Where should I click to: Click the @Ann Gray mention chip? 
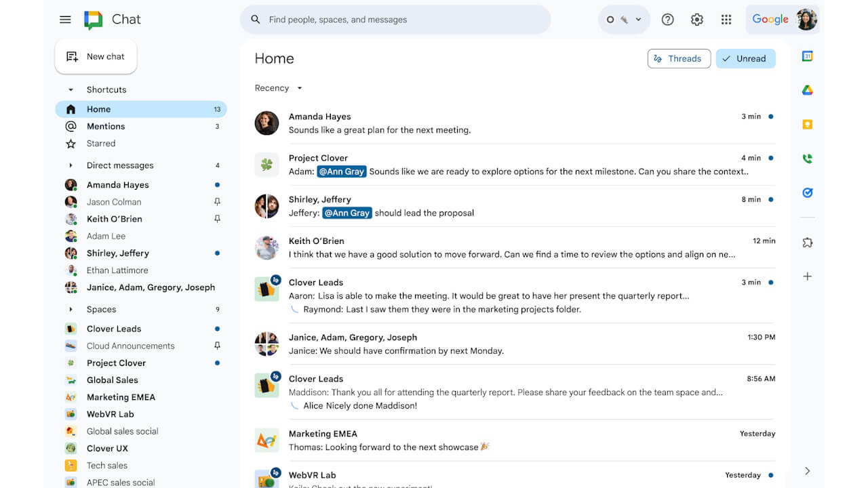tap(341, 171)
